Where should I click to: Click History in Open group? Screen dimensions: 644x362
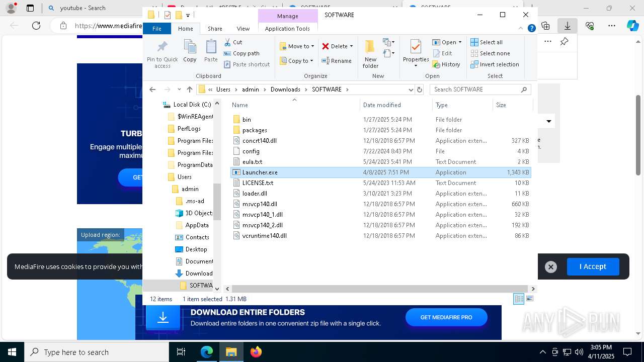446,64
